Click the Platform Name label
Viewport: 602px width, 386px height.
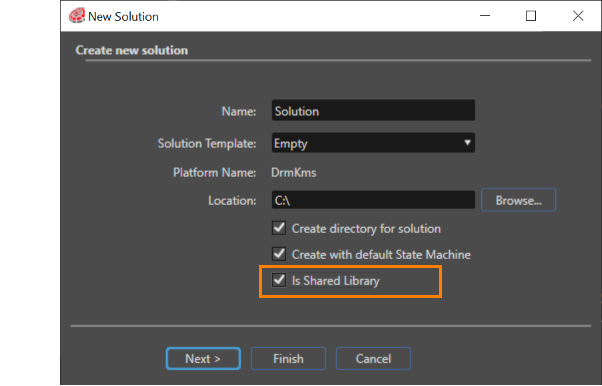[x=214, y=172]
